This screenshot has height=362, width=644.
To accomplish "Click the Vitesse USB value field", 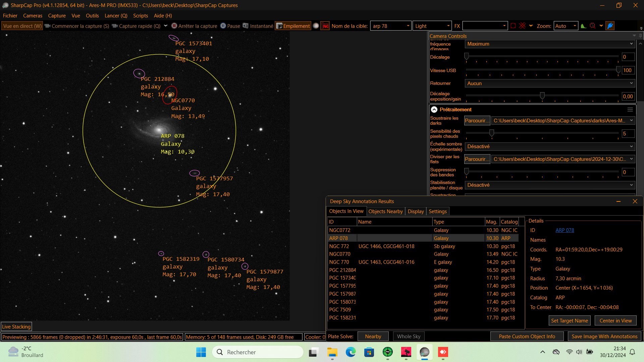I will coord(628,70).
